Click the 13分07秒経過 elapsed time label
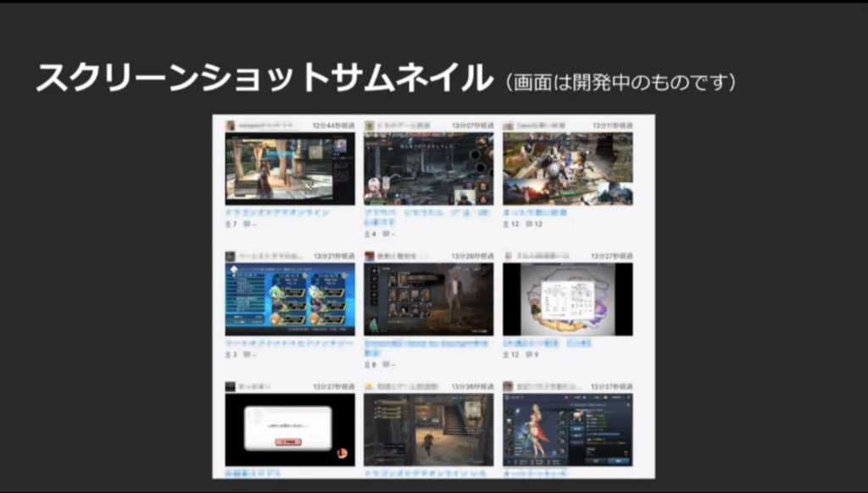This screenshot has width=868, height=493. click(x=472, y=125)
